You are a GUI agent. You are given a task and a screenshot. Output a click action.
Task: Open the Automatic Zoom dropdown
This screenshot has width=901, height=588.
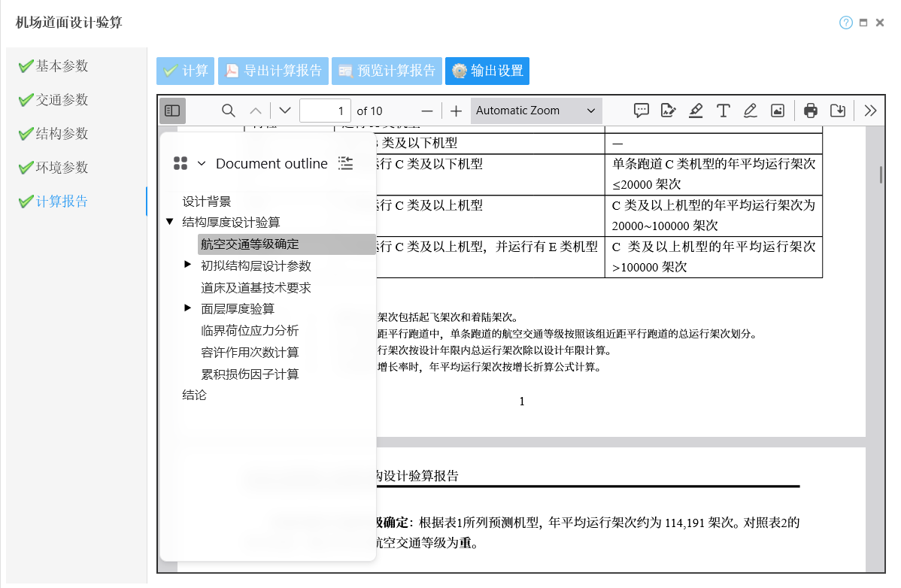tap(535, 111)
